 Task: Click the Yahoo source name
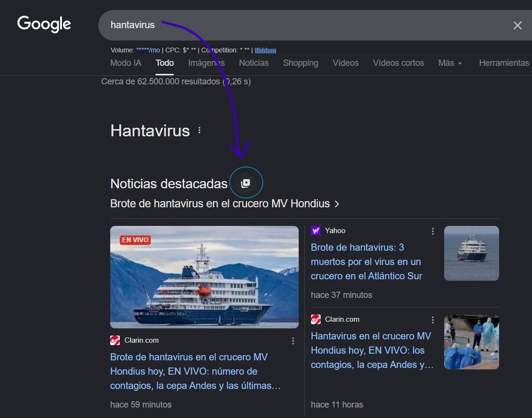pyautogui.click(x=335, y=231)
